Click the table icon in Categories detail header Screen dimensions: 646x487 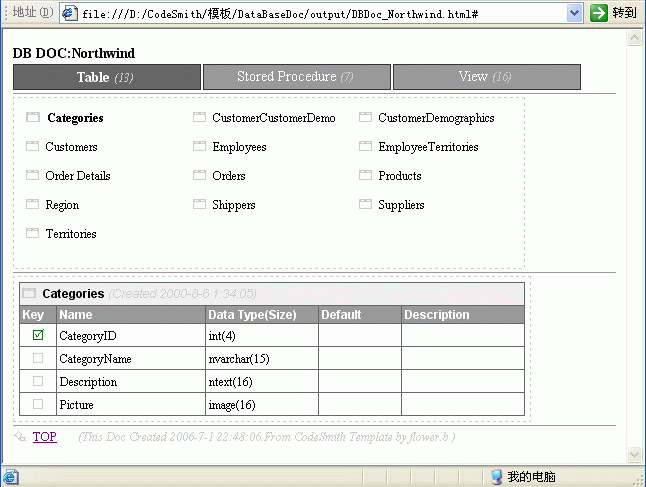coord(29,293)
